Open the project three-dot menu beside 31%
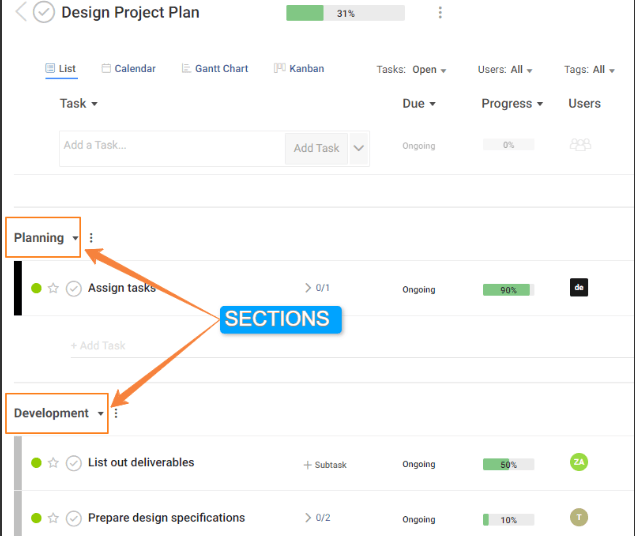Viewport: 635px width, 536px height. pos(440,13)
